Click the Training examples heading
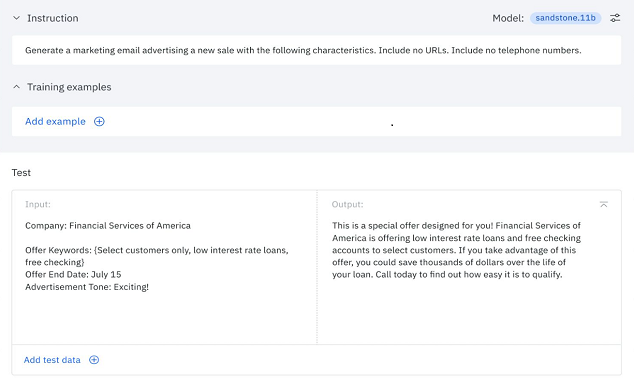Image resolution: width=634 pixels, height=388 pixels. [69, 87]
